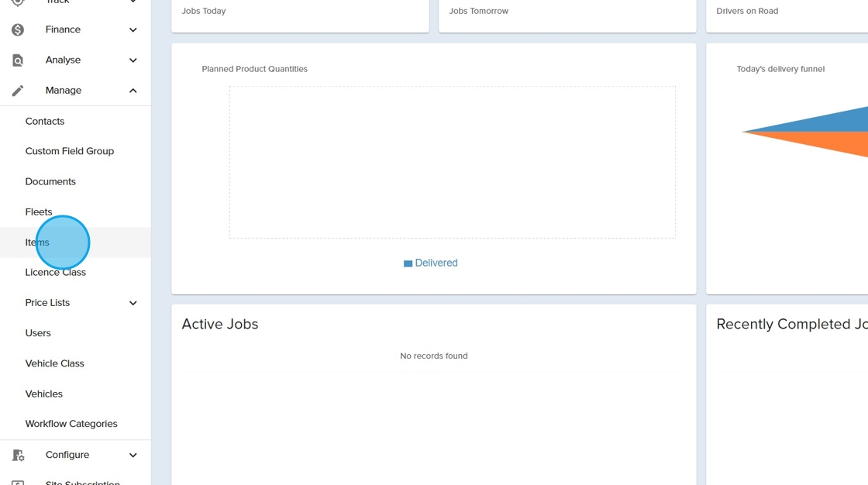
Task: Expand the Finance menu chevron
Action: point(133,30)
